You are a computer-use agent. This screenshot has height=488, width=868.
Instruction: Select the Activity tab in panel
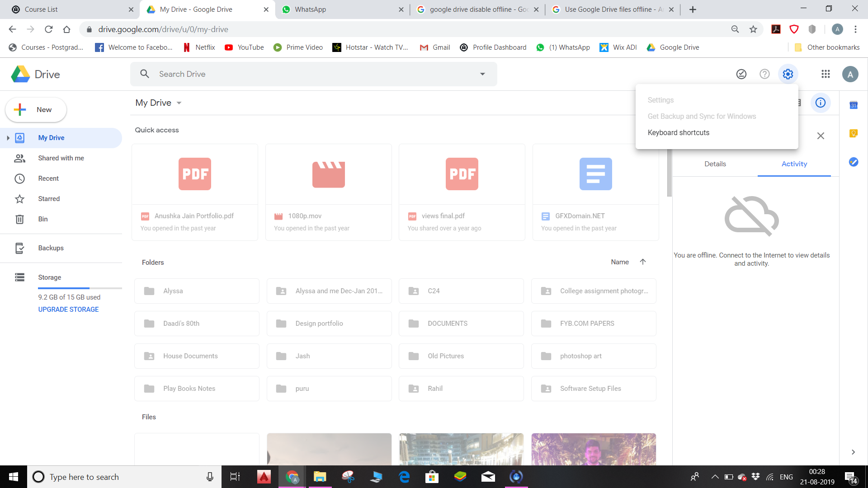coord(795,164)
